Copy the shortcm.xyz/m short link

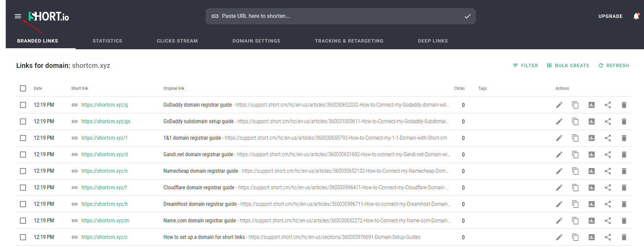(575, 221)
